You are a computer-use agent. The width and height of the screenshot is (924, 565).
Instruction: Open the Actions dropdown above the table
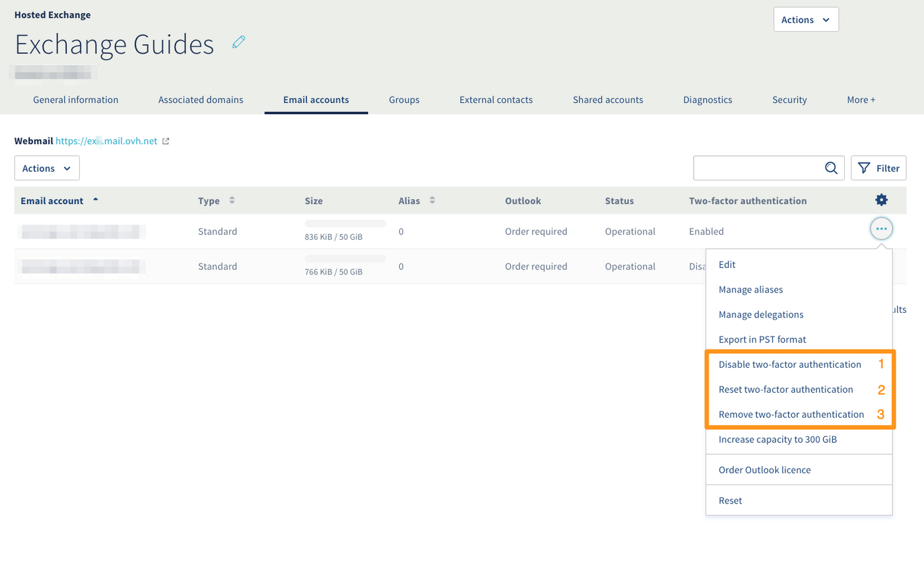click(47, 168)
